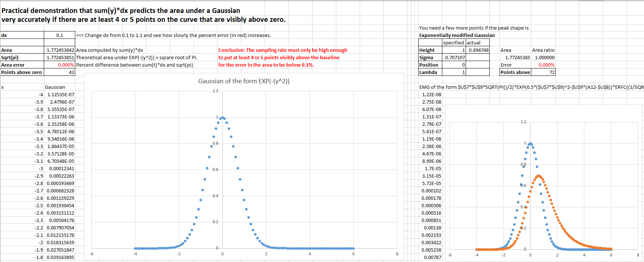The width and height of the screenshot is (644, 262).
Task: Select the Gaussian value cell 0.00012341
Action: tap(60, 168)
